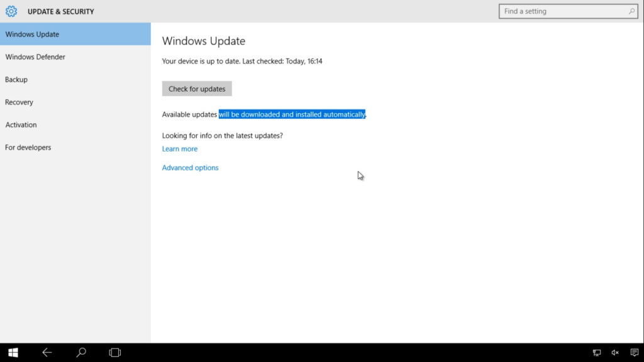Click the Settings gear icon in header

(x=11, y=11)
